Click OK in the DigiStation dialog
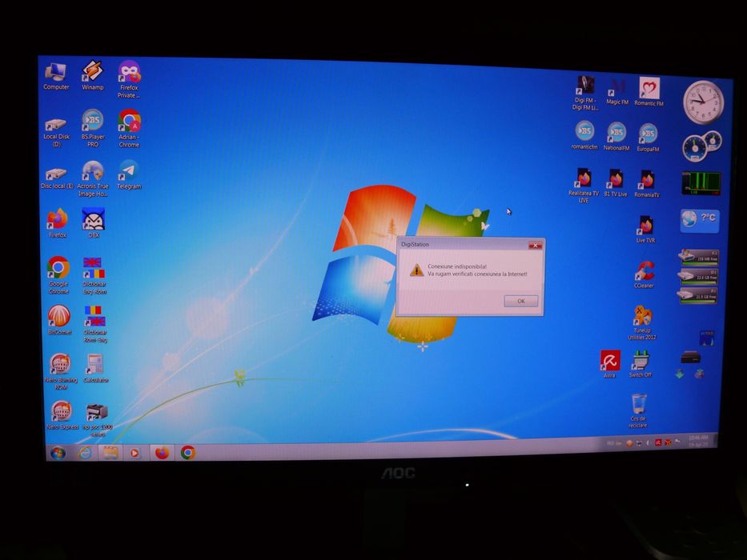The width and height of the screenshot is (747, 560). [x=520, y=301]
